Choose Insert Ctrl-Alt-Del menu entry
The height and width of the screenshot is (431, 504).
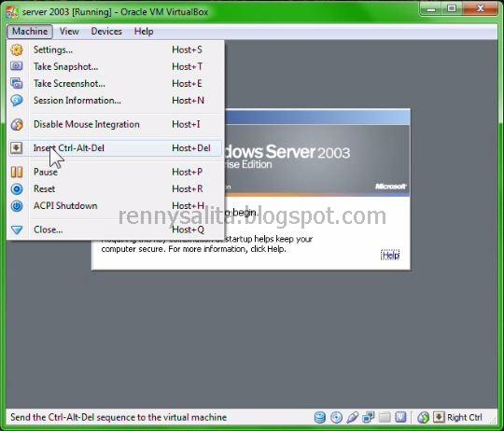pos(116,148)
